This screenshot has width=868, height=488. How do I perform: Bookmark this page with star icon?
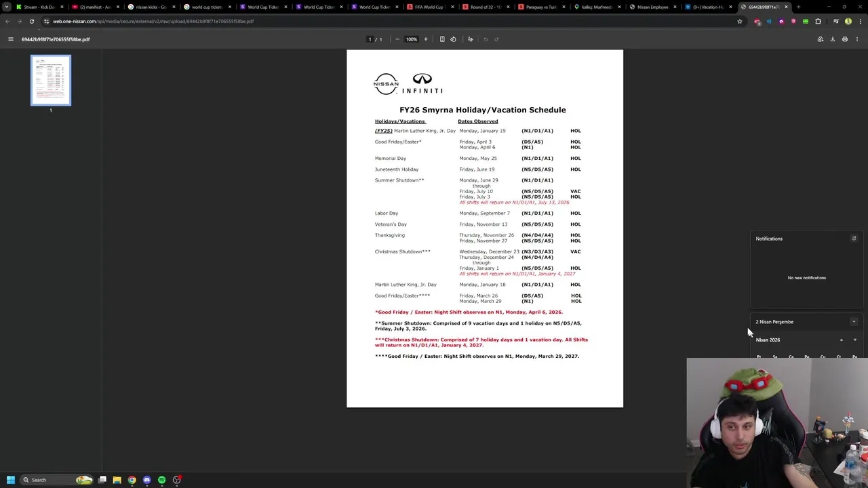[x=740, y=21]
